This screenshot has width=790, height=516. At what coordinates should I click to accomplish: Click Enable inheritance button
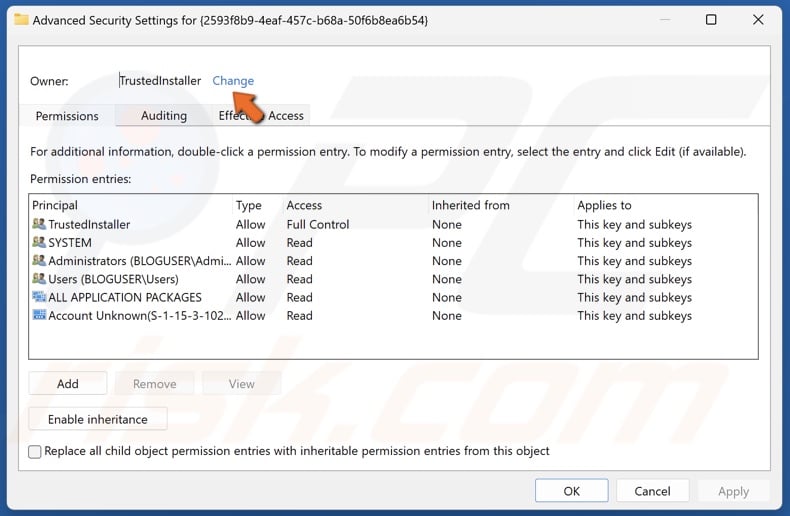(x=98, y=419)
